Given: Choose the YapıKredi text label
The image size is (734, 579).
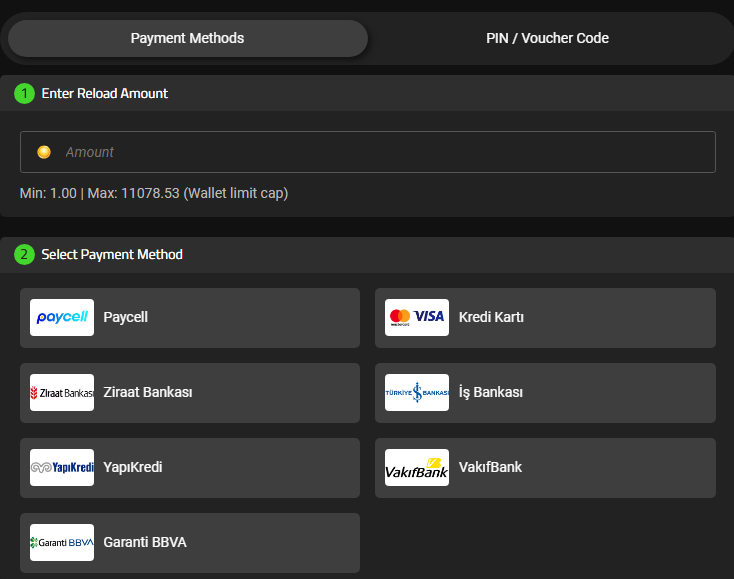Looking at the screenshot, I should 132,467.
